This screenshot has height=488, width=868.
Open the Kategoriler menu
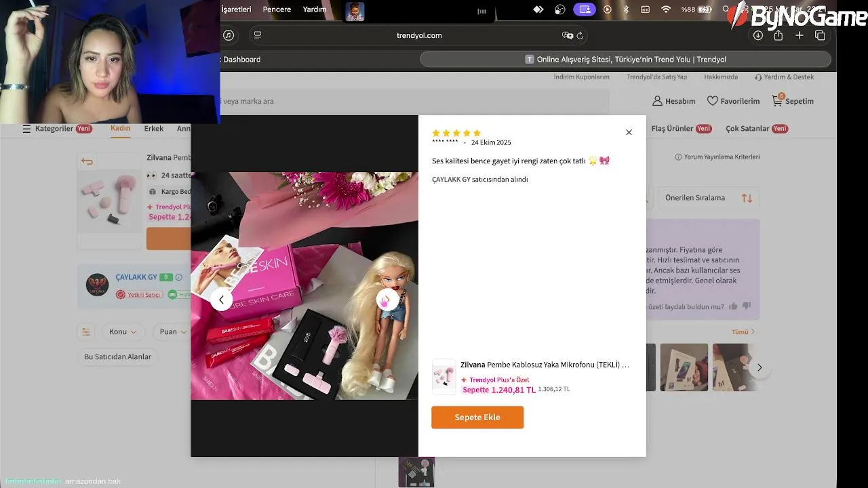pyautogui.click(x=57, y=129)
